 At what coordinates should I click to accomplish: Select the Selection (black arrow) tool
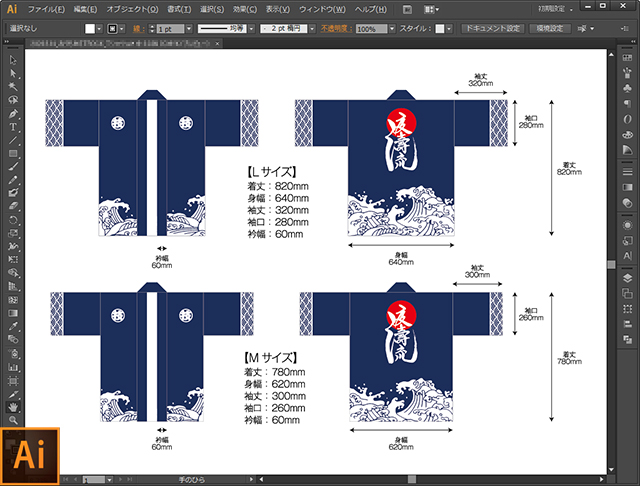pyautogui.click(x=13, y=61)
